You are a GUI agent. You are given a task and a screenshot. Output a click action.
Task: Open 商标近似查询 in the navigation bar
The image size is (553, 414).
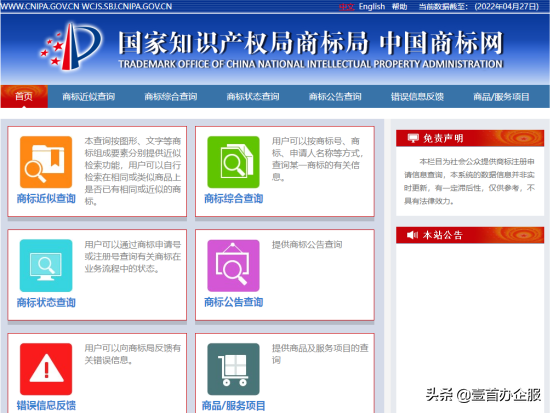click(x=89, y=97)
